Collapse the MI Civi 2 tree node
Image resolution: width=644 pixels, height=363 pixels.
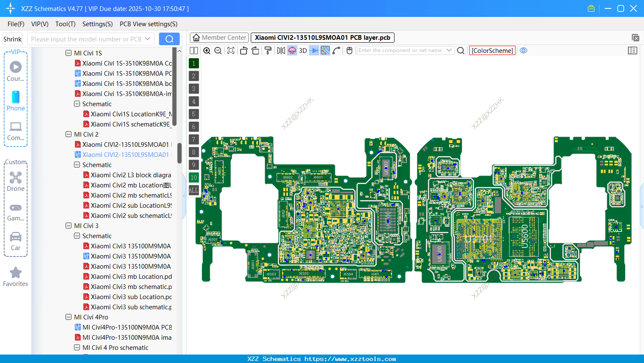[69, 134]
